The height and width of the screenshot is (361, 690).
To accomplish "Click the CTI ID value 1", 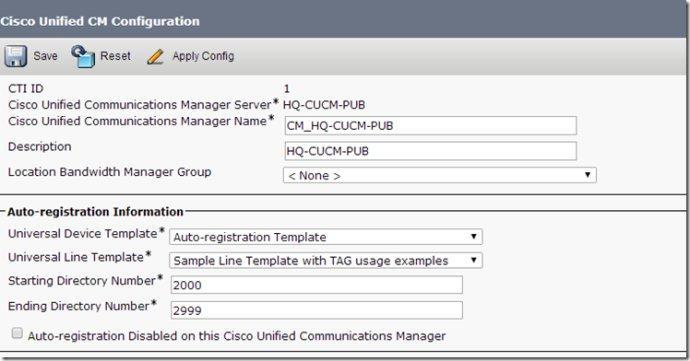I will click(x=287, y=89).
